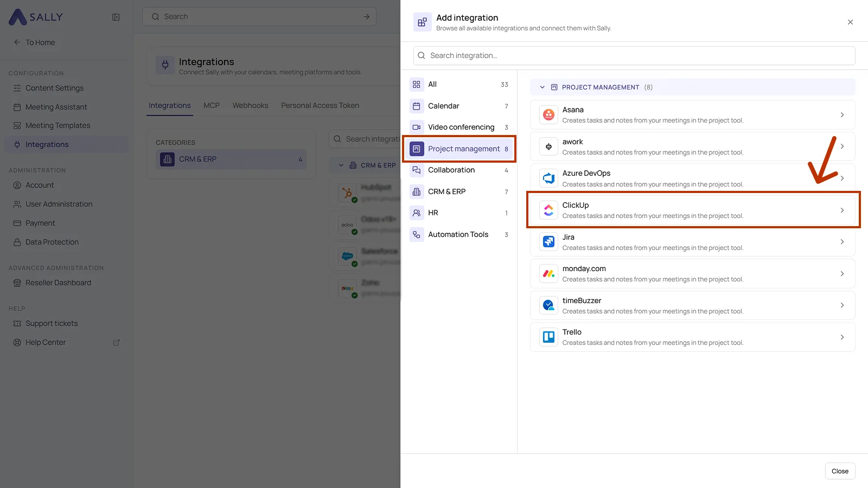The image size is (868, 488).
Task: Click the search submit arrow icon
Action: tap(366, 16)
